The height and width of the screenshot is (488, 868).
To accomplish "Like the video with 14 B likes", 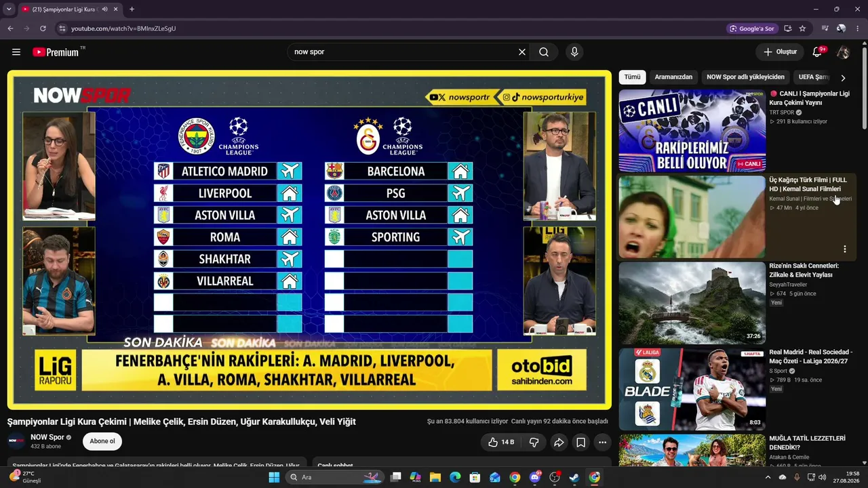I will [501, 442].
